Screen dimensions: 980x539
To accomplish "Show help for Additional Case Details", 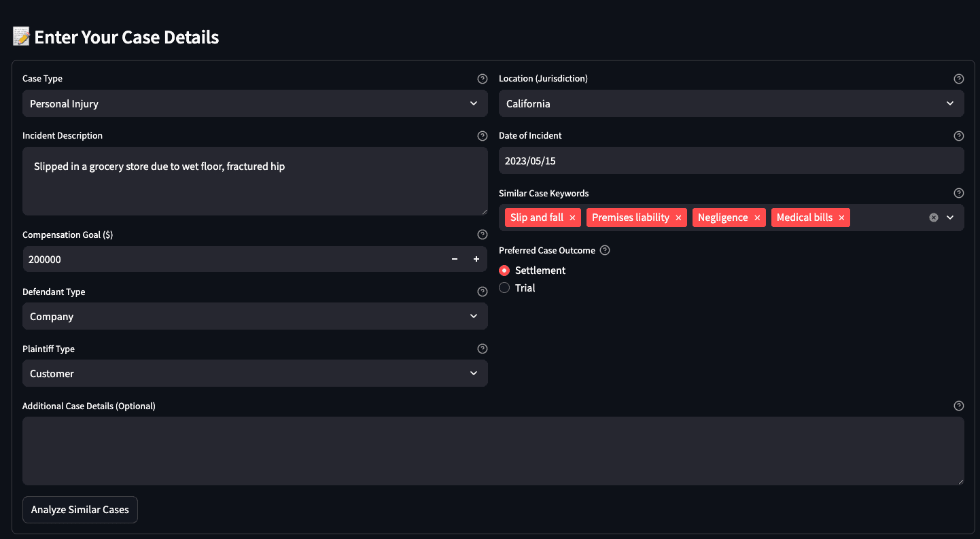I will 959,406.
